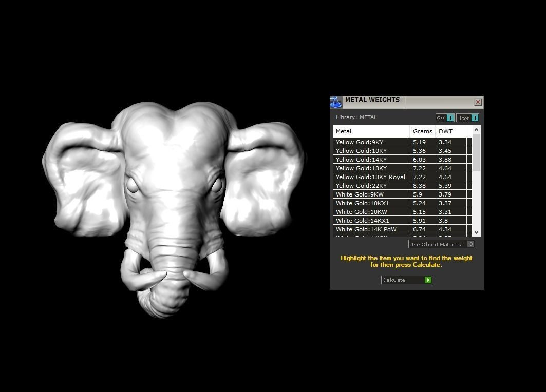Select the White Gold:14K PdW row
The width and height of the screenshot is (546, 392).
402,229
